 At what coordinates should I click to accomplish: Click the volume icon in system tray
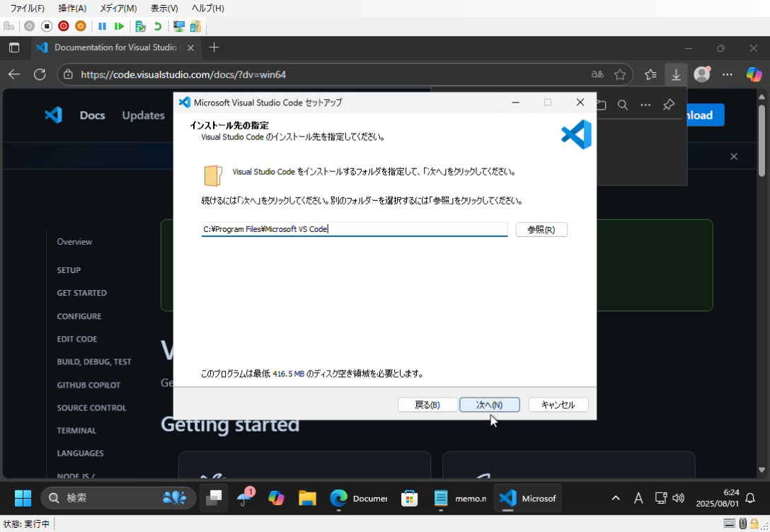(678, 498)
